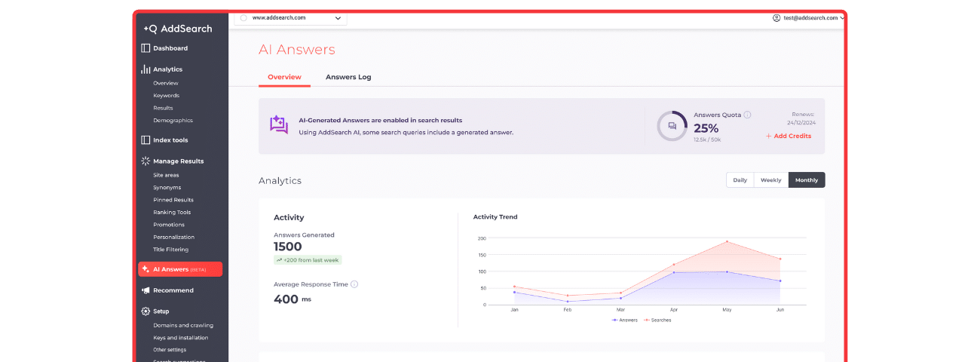Screen dimensions: 980x362
Task: Click the Manage Results sparkle icon
Action: coord(145,161)
